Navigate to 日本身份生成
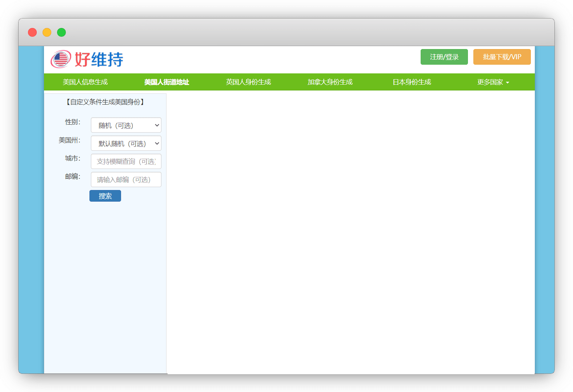This screenshot has width=573, height=392. click(412, 82)
